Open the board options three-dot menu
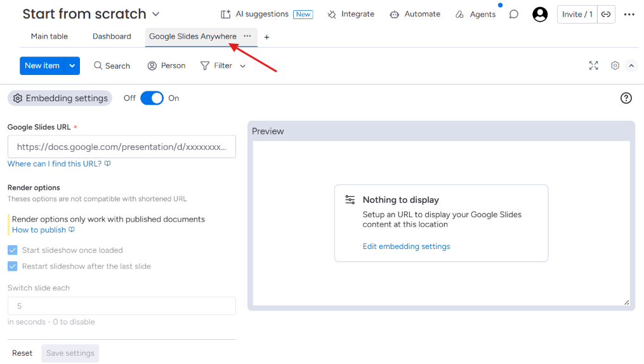 629,15
